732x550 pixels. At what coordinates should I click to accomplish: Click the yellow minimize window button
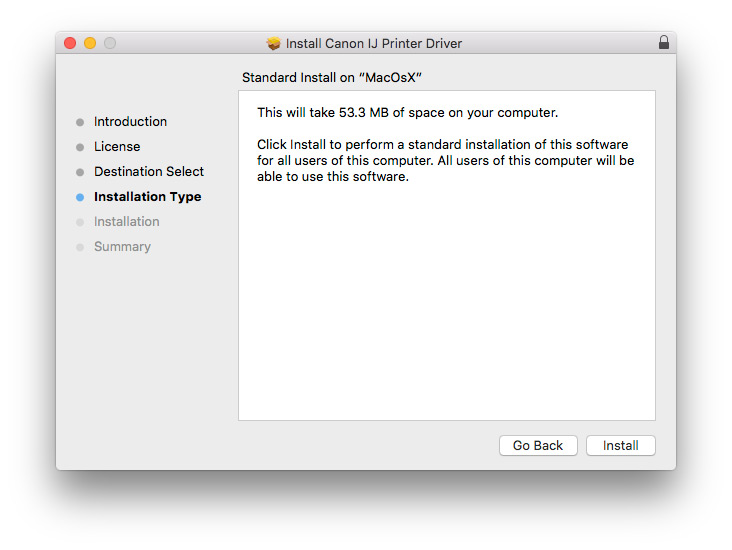(90, 43)
